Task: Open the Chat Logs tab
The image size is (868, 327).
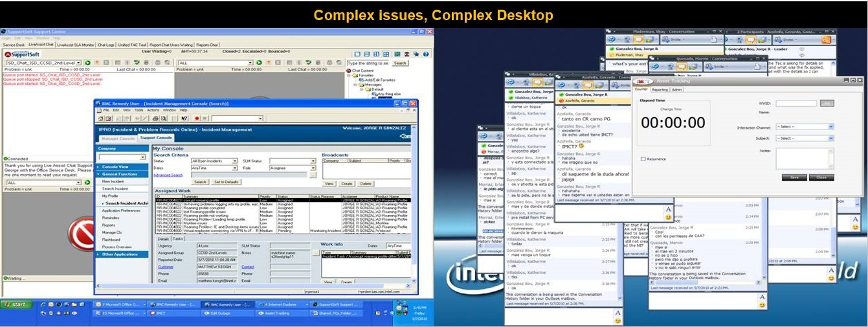Action: [106, 45]
